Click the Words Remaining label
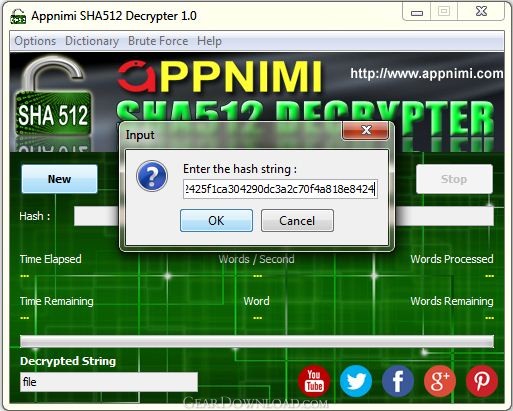Viewport: 513px width, 411px height. pyautogui.click(x=452, y=301)
